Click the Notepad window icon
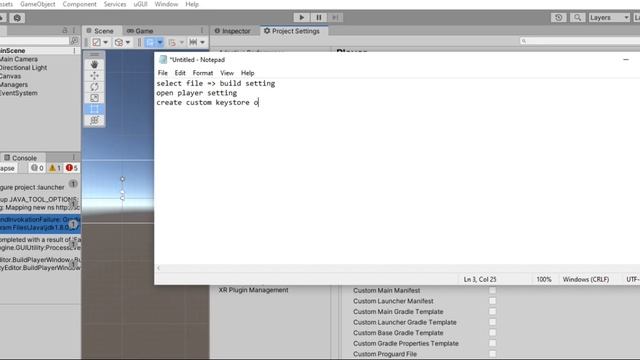The height and width of the screenshot is (360, 640). [x=163, y=60]
